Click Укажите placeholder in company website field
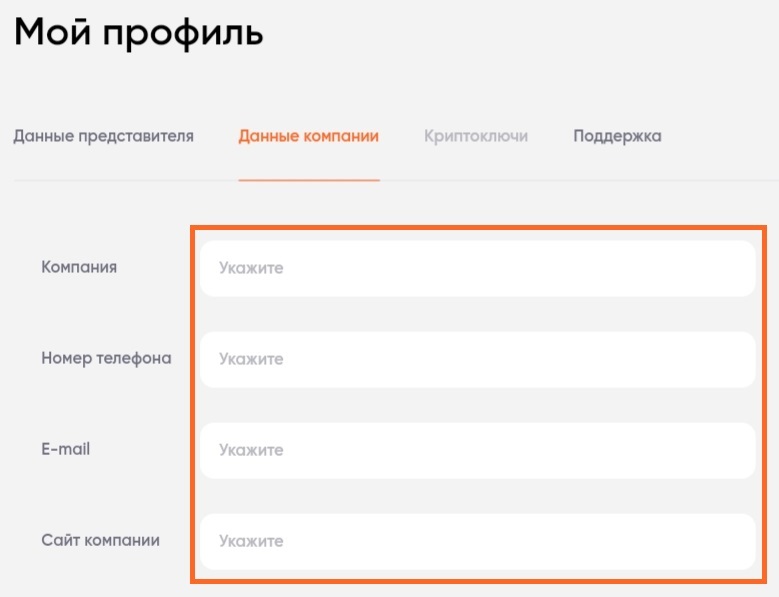The height and width of the screenshot is (597, 779). 251,541
